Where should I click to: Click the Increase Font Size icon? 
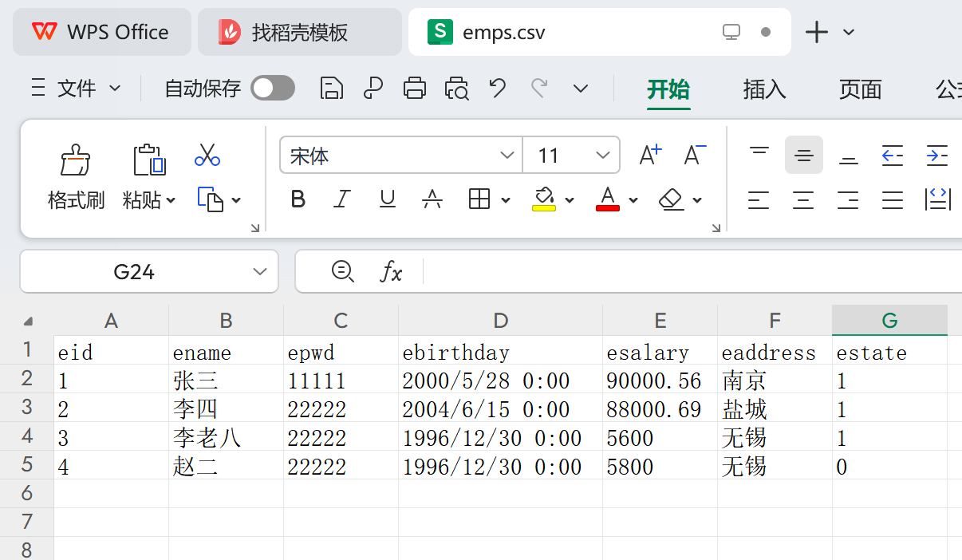pyautogui.click(x=649, y=155)
